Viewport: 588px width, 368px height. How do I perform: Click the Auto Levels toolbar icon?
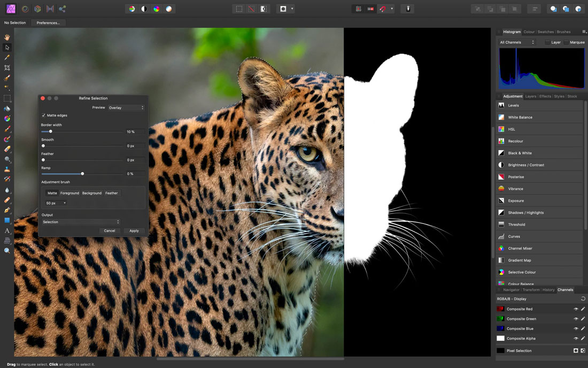[132, 9]
